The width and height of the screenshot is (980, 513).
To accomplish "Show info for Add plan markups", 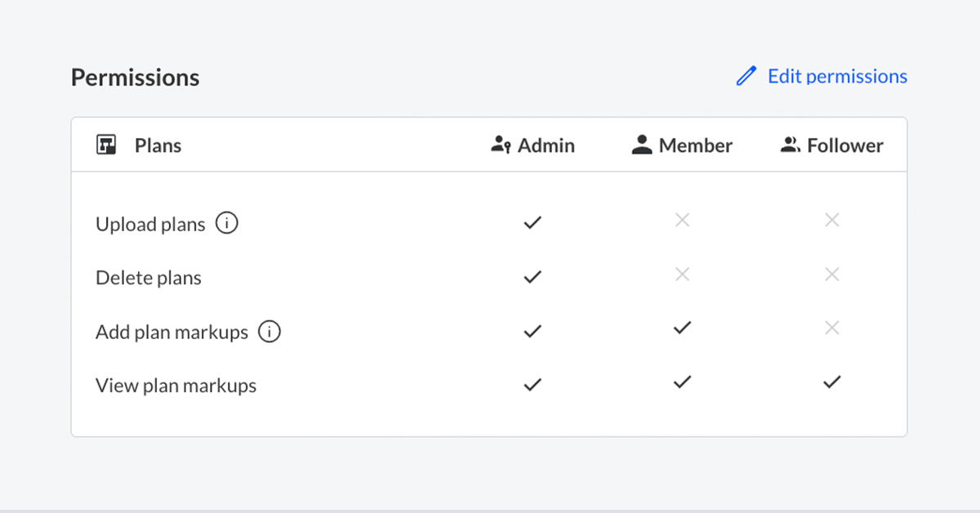I will pyautogui.click(x=269, y=332).
